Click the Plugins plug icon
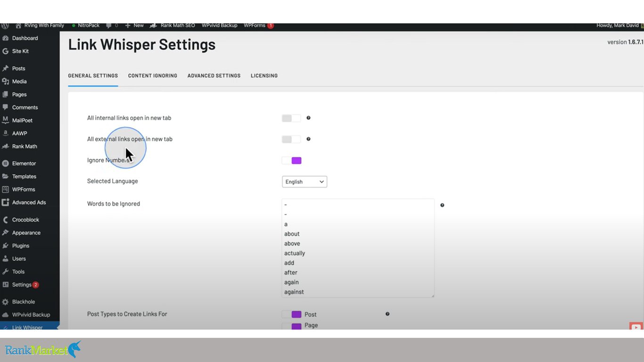Image resolution: width=644 pixels, height=362 pixels. [x=5, y=246]
